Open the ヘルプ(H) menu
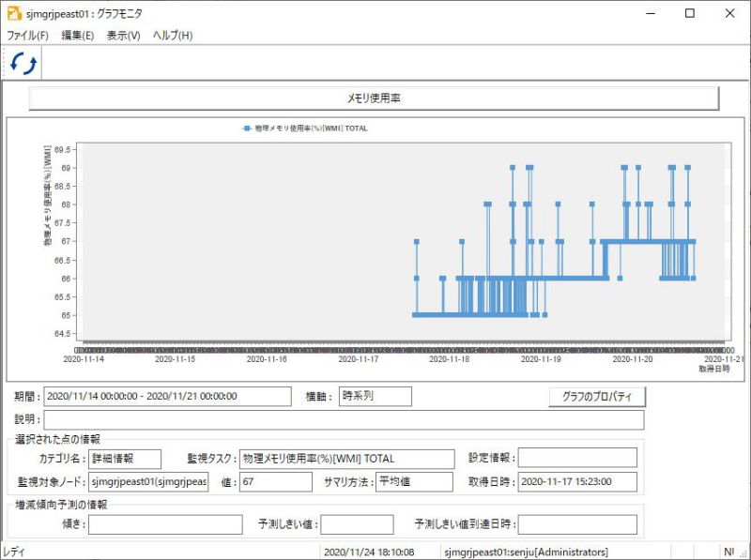751x560 pixels. [173, 36]
